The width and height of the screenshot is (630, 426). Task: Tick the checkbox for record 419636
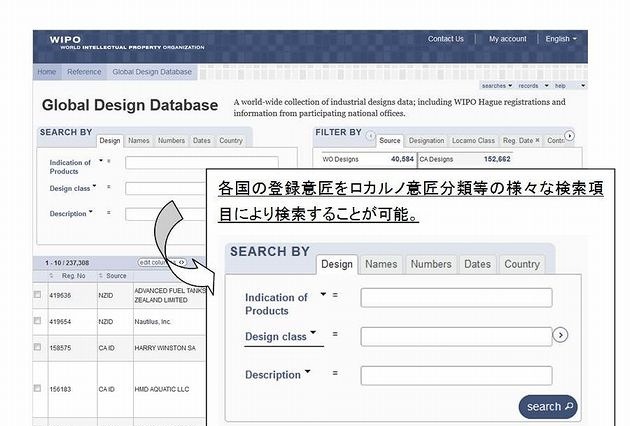[37, 295]
